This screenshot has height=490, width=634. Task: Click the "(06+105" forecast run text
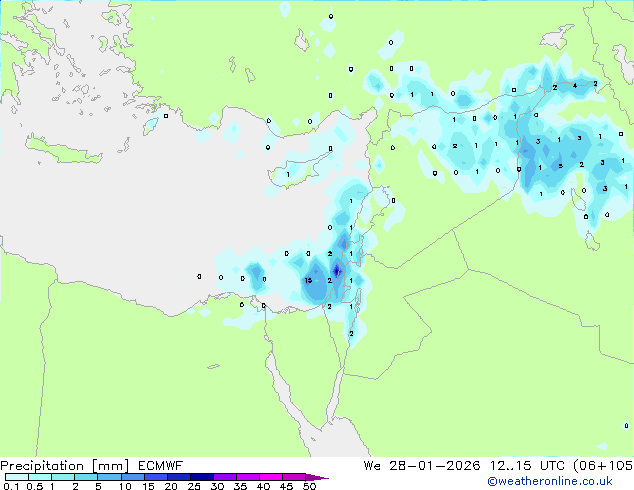603,466
